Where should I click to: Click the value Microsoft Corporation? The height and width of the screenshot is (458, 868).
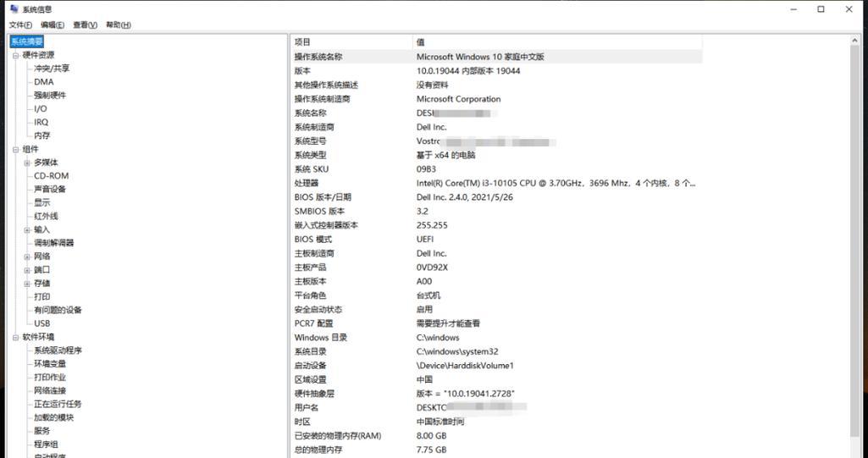point(458,99)
